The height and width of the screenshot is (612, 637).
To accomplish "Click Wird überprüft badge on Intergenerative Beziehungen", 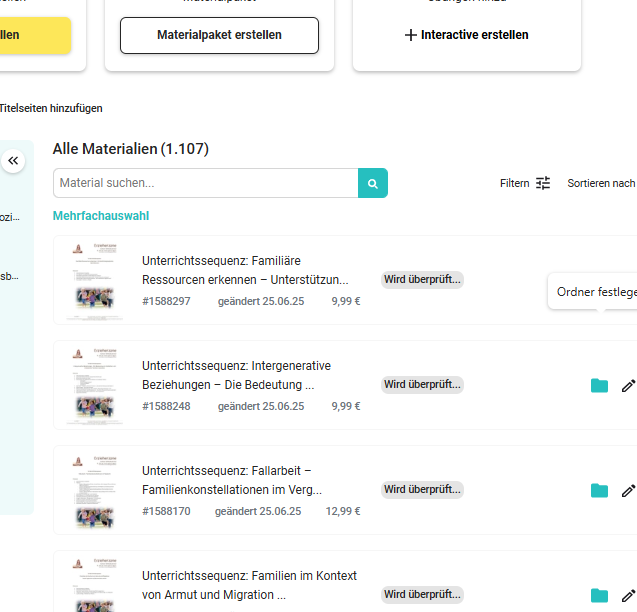I will pos(422,384).
